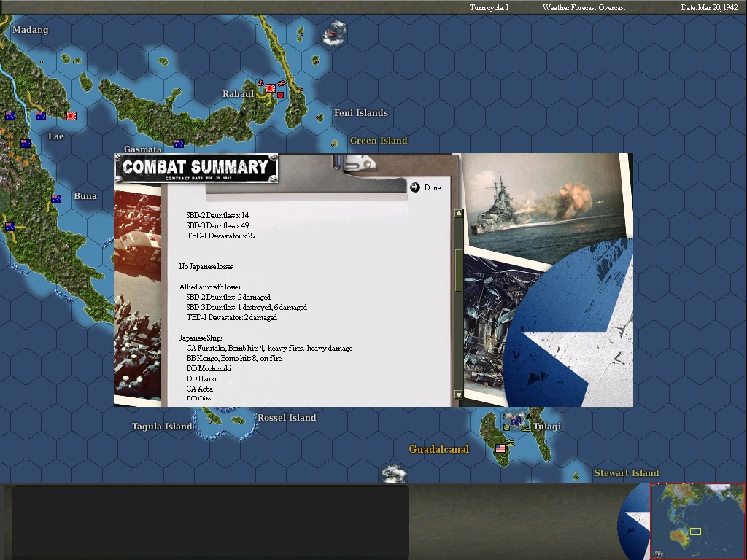
Task: Click the combat report scrollbar up arrow
Action: 458,214
